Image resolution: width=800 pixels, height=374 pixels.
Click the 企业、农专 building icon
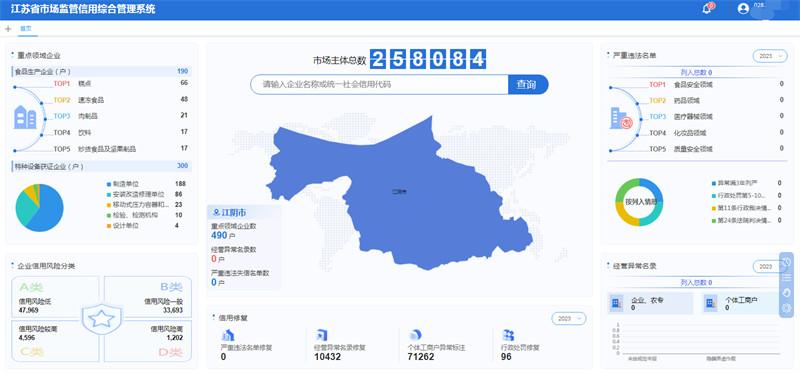click(616, 304)
